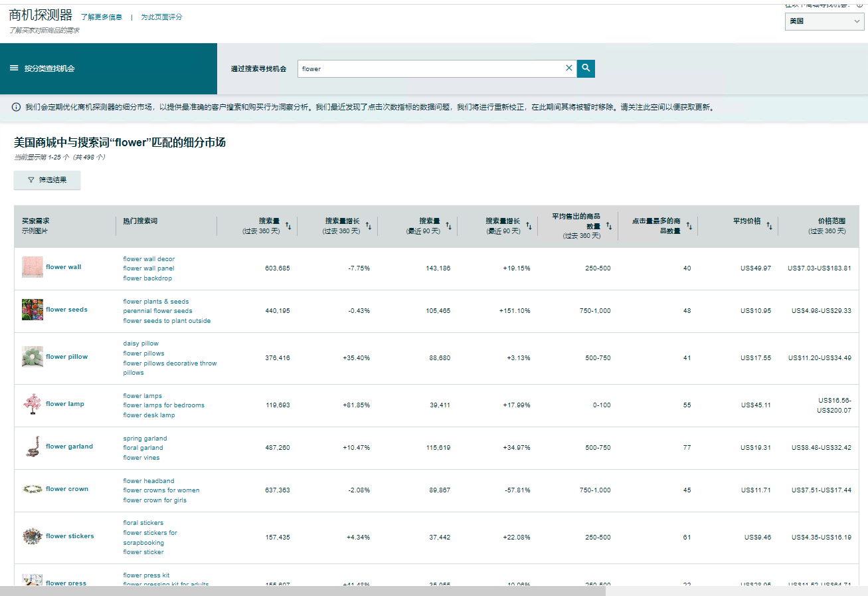Click the info icon in the notification banner

click(x=15, y=106)
